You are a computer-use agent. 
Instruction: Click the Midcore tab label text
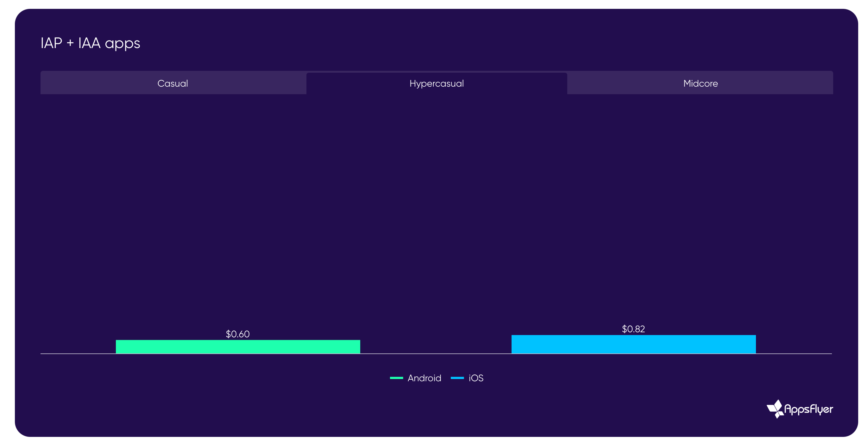[x=700, y=83]
